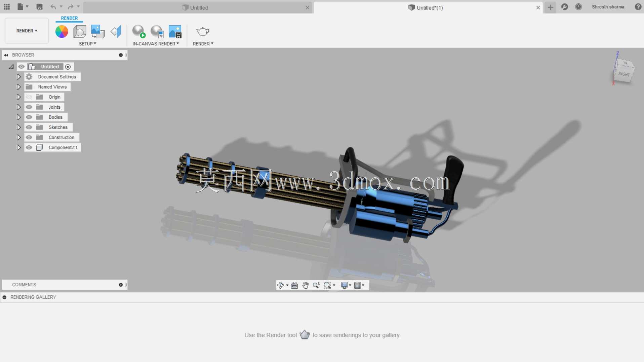Collapse Browser panel with round button
Image resolution: width=644 pixels, height=362 pixels.
point(121,55)
